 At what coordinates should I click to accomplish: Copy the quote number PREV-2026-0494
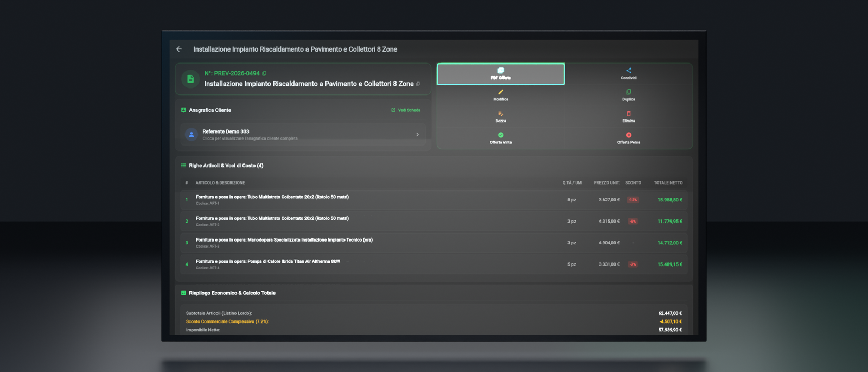(264, 73)
